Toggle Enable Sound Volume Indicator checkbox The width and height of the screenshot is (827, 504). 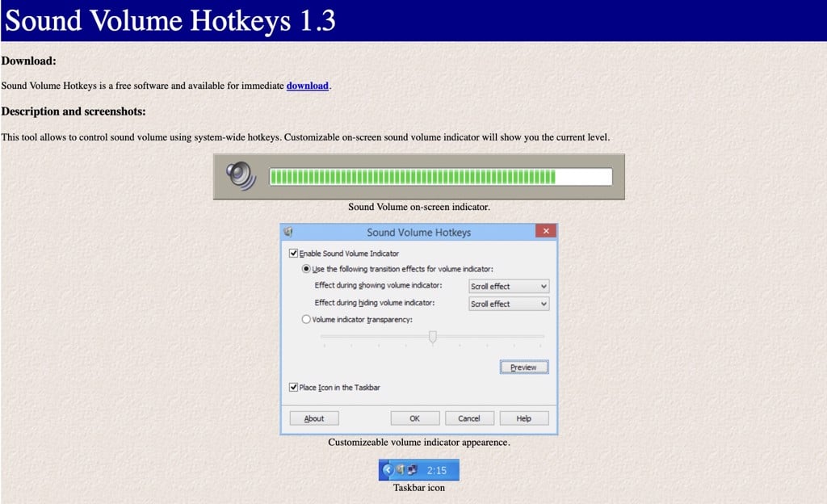[x=293, y=253]
